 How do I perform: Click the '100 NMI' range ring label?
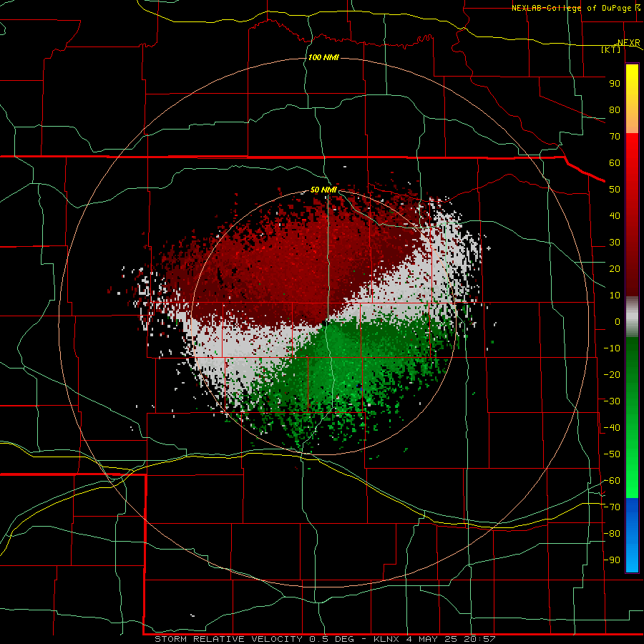(323, 57)
